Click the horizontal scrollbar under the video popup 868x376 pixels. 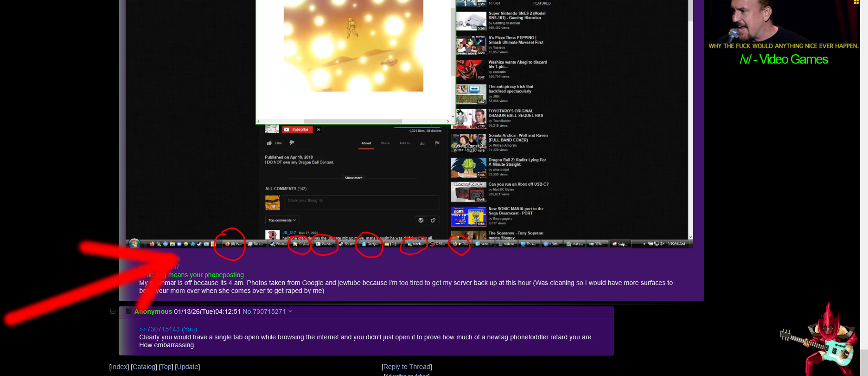(353, 121)
